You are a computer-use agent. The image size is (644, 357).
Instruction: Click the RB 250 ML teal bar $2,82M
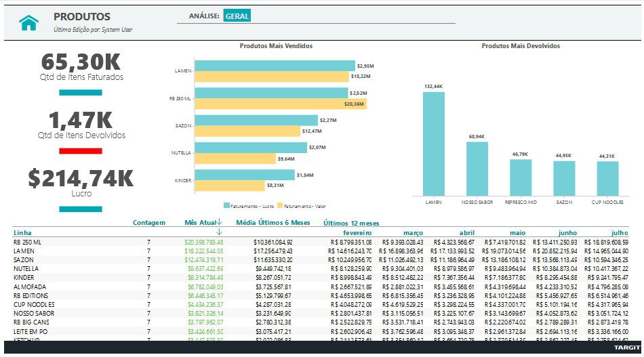click(x=271, y=93)
